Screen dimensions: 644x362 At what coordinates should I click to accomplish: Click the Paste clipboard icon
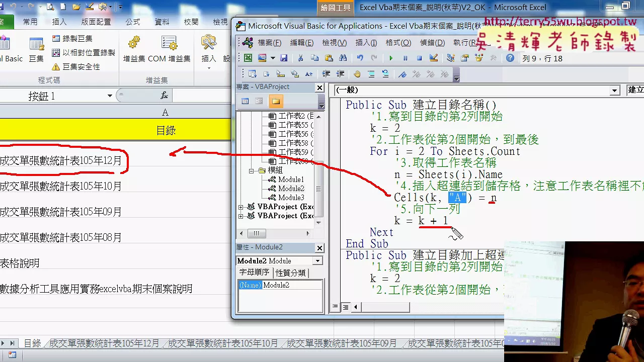(329, 58)
